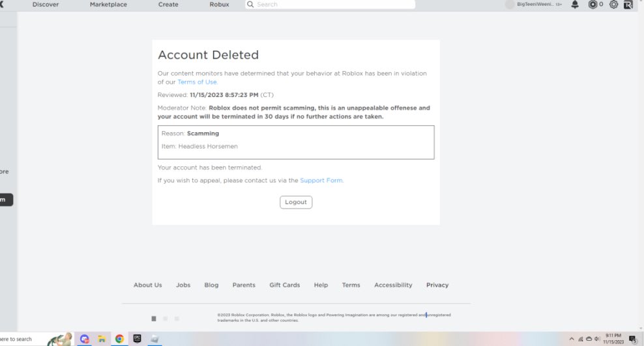Open Terms footer link
Image resolution: width=644 pixels, height=346 pixels.
click(x=351, y=285)
